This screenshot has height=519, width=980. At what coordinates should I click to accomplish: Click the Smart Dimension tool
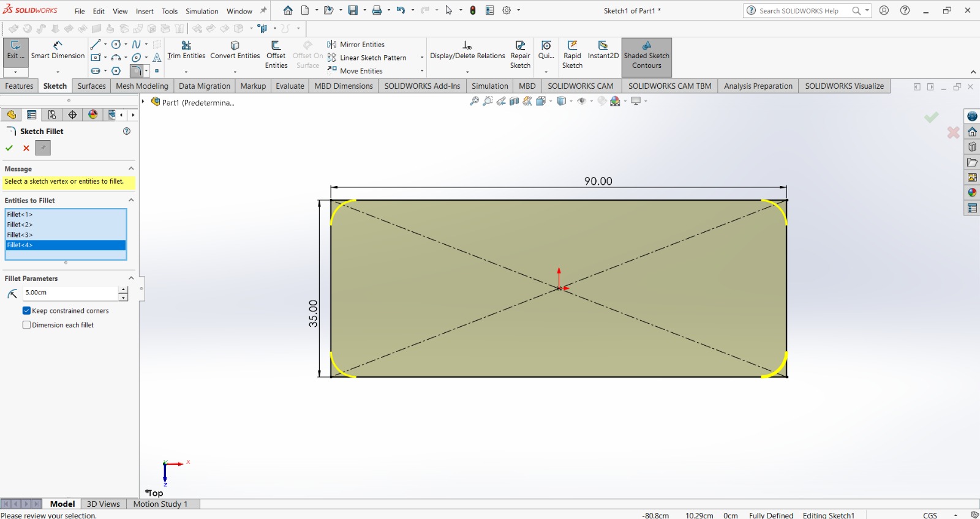click(58, 50)
